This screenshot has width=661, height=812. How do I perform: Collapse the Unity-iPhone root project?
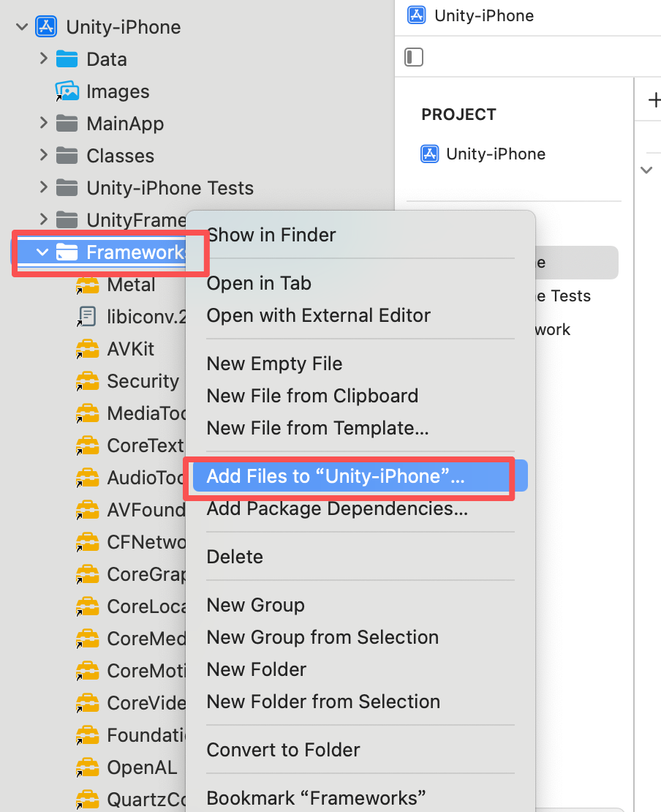22,26
